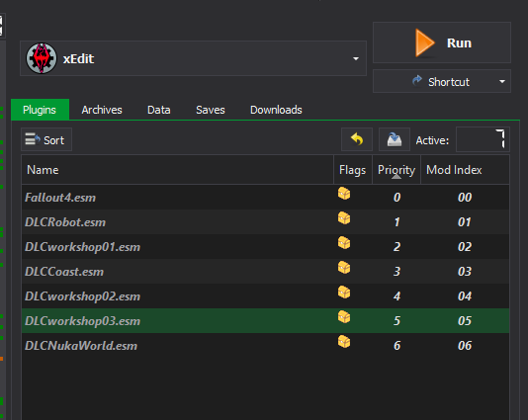Open the Downloads tab
Screen dimensions: 528x420
click(276, 110)
